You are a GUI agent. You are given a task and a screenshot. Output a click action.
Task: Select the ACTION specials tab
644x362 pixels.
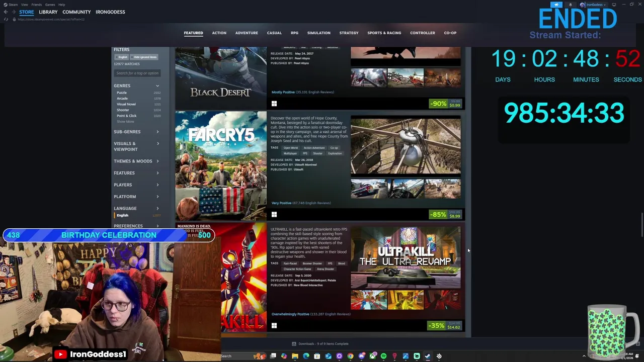tap(219, 33)
